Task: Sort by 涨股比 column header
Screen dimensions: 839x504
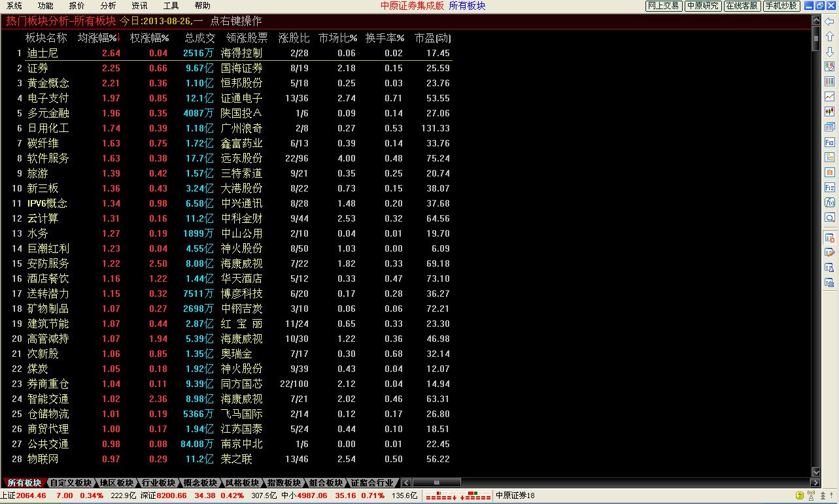Action: click(x=294, y=38)
